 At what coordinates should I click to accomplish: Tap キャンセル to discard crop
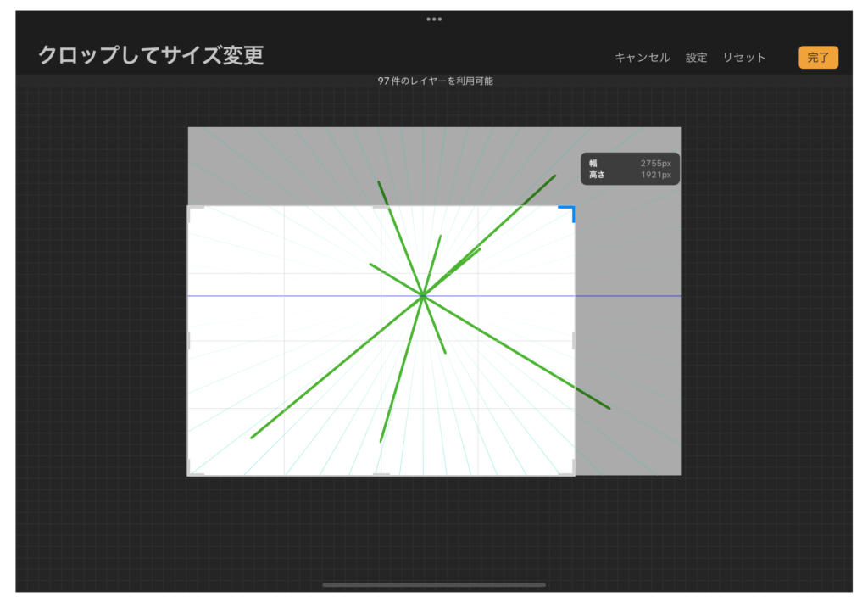click(643, 58)
